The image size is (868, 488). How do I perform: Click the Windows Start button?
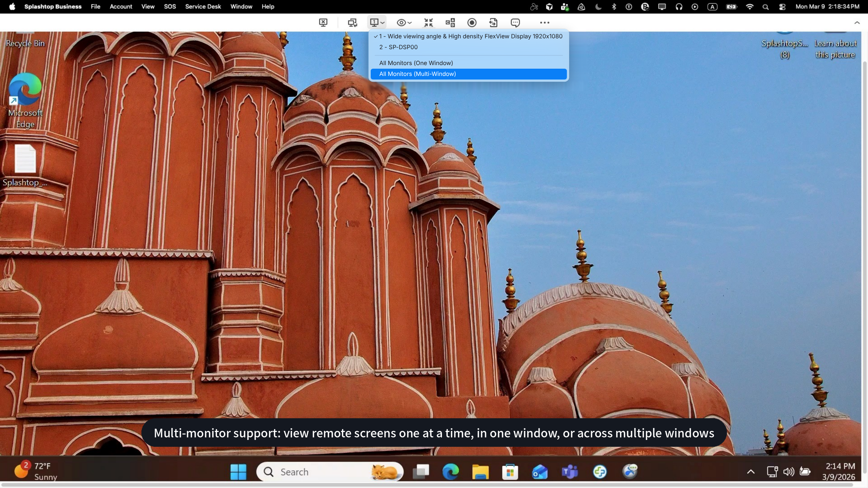[x=238, y=472]
